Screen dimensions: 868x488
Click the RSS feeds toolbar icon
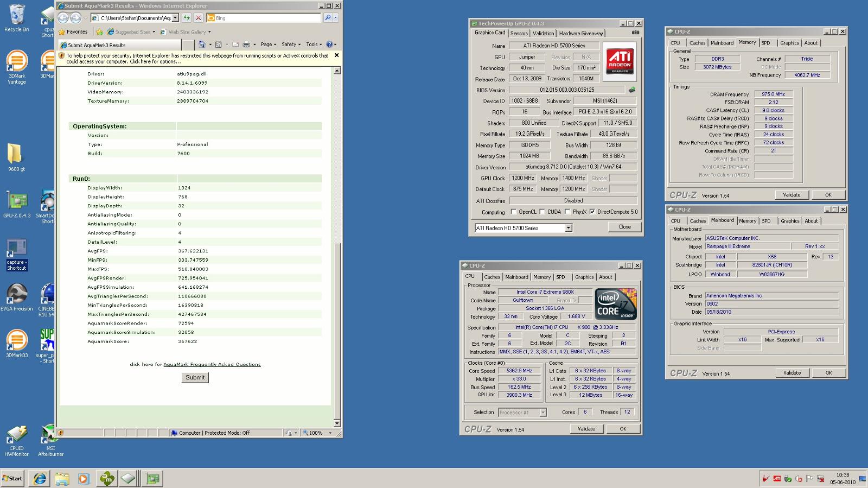[218, 45]
